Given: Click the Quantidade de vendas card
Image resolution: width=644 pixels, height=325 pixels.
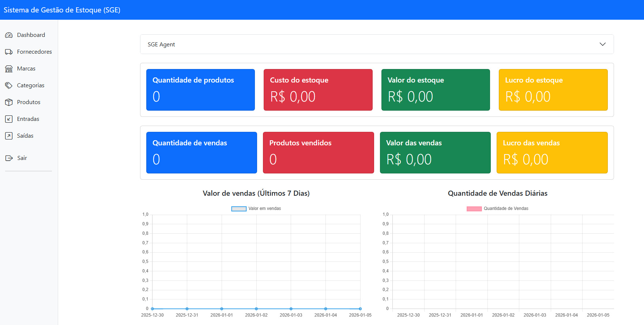Looking at the screenshot, I should click(x=202, y=153).
